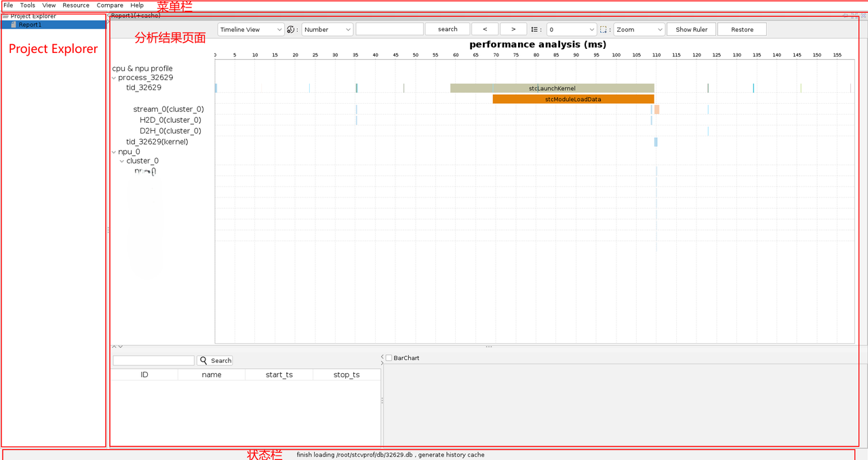Click the next result '>' arrow button
Viewport: 868px width, 460px height.
[x=513, y=29]
